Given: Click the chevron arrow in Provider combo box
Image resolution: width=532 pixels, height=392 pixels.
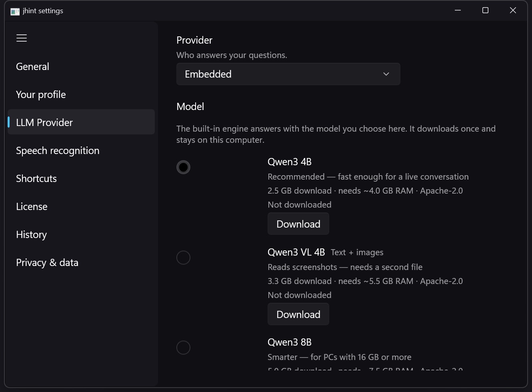Looking at the screenshot, I should [386, 74].
